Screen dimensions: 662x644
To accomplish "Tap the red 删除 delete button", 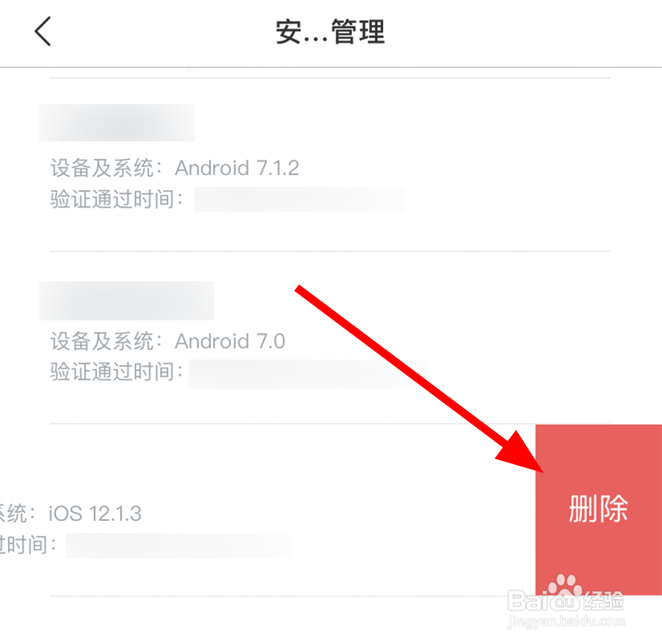I will point(598,510).
